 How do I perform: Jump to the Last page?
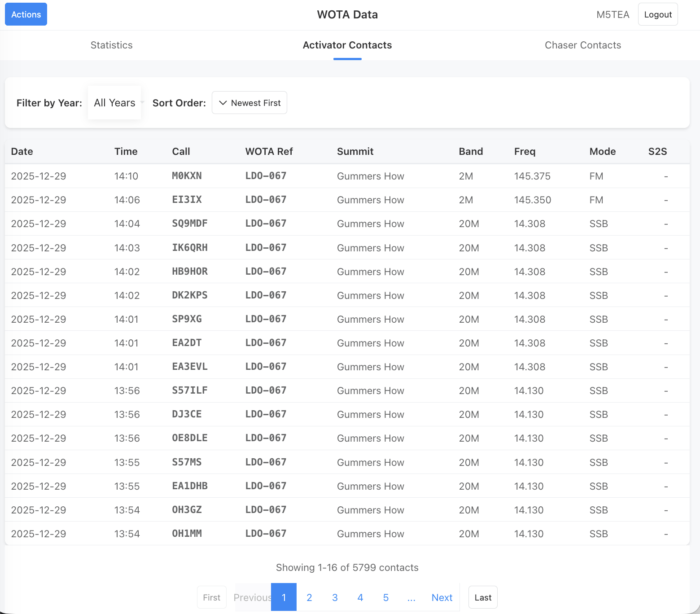click(x=483, y=597)
